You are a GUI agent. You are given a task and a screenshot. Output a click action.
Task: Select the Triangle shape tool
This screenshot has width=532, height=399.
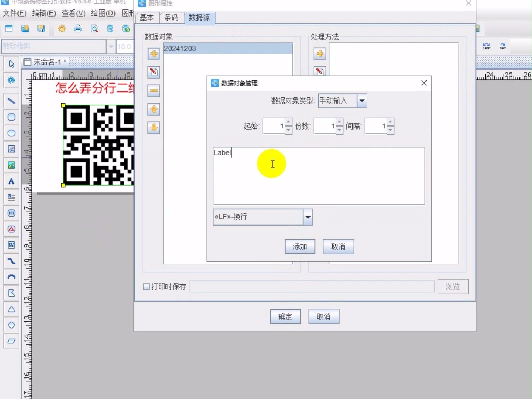click(11, 309)
